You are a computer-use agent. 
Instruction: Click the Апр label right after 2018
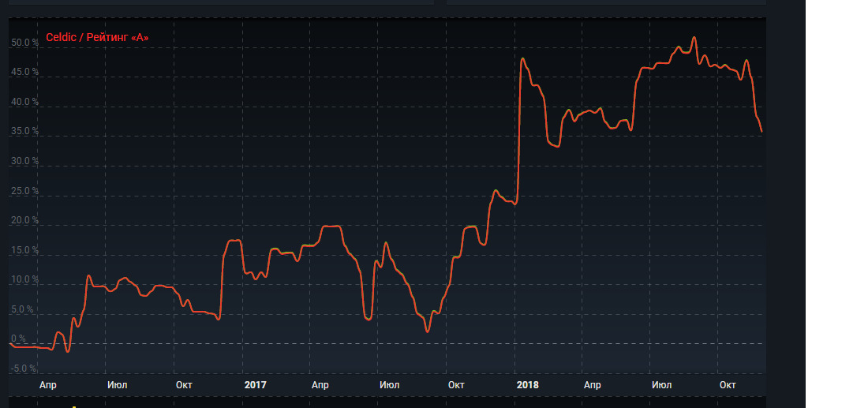(x=592, y=385)
